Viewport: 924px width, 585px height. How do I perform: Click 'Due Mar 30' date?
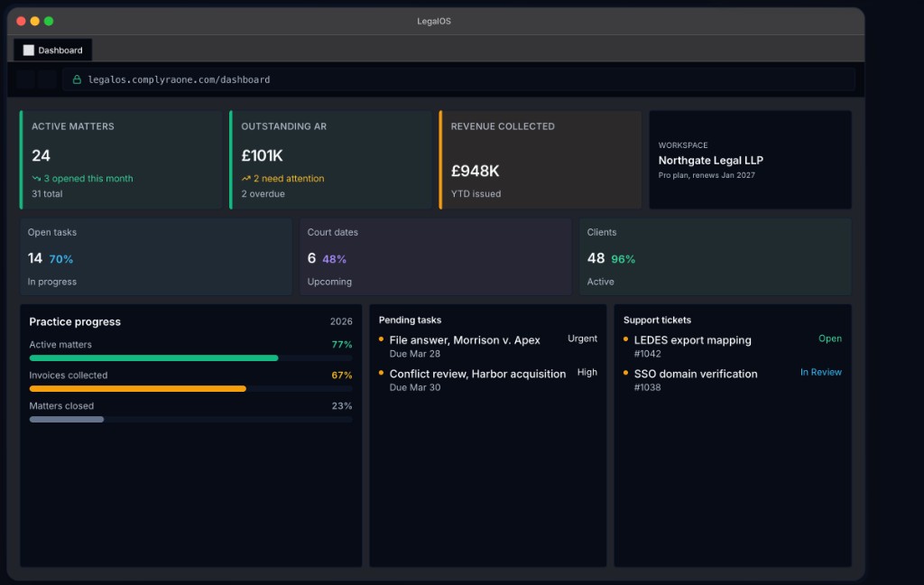pos(415,387)
